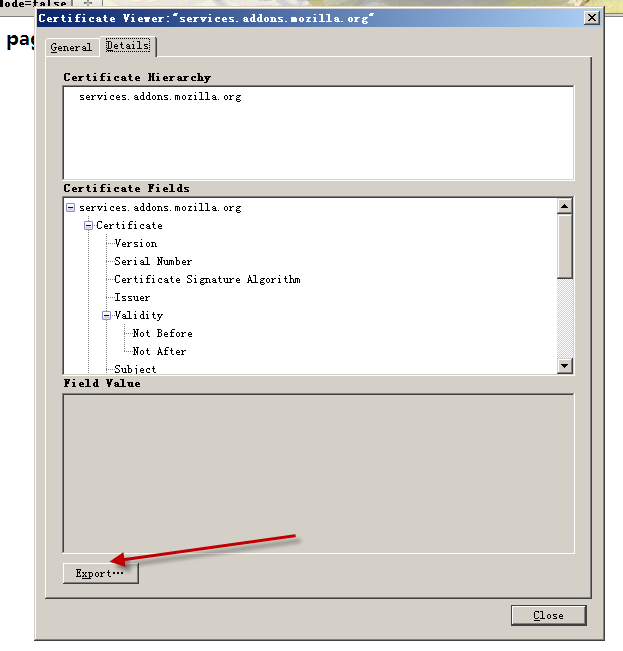Select the Not After field

pos(159,351)
